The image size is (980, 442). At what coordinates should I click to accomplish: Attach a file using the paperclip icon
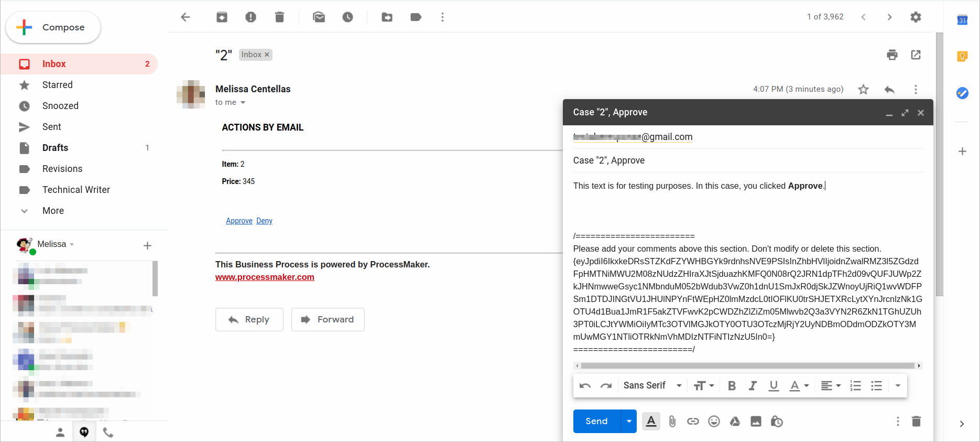[x=672, y=422]
